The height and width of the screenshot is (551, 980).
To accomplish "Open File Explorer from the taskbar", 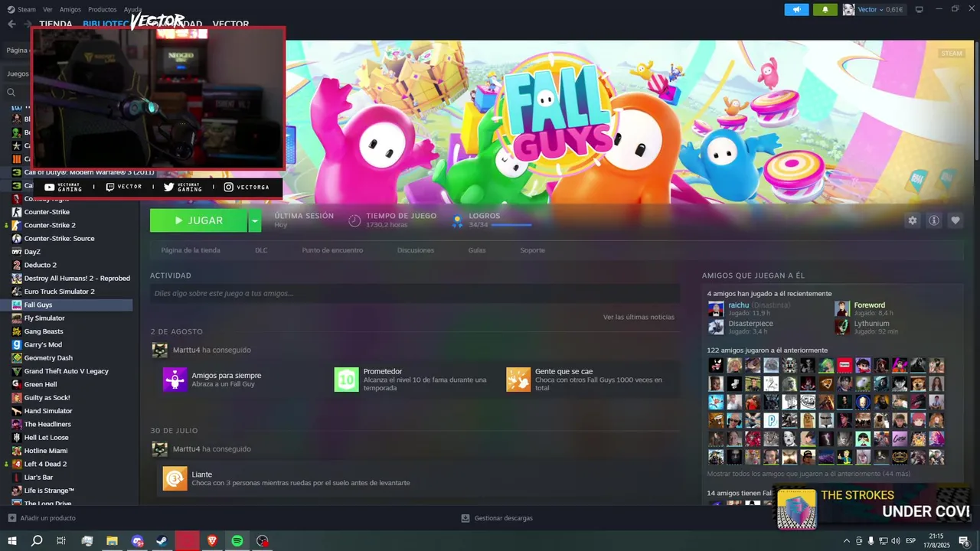I will [x=112, y=541].
